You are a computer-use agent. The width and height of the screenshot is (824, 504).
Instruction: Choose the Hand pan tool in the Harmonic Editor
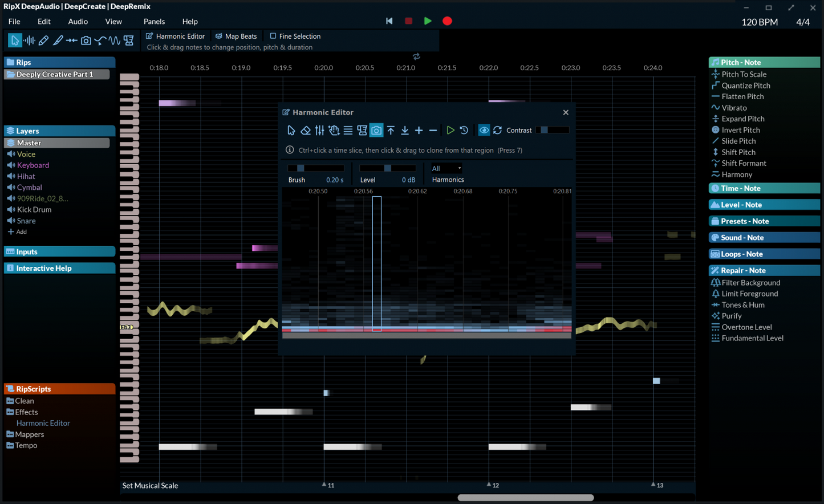[334, 130]
